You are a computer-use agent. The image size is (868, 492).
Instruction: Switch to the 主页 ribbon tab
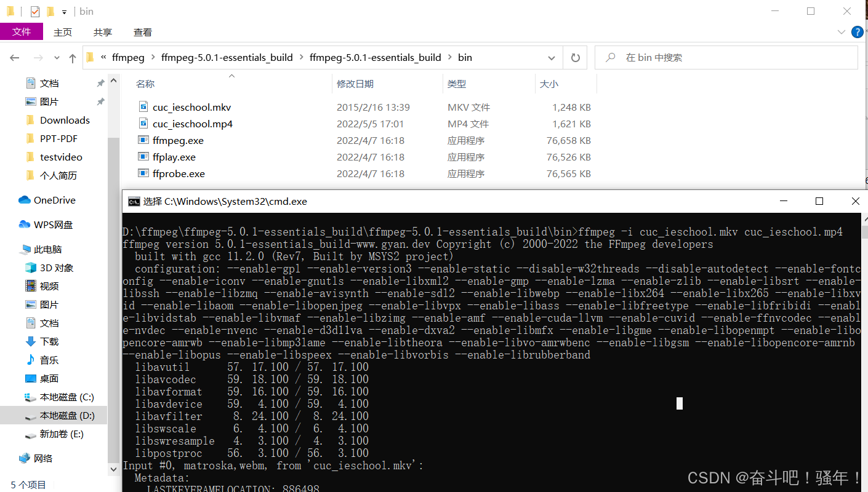[x=63, y=32]
